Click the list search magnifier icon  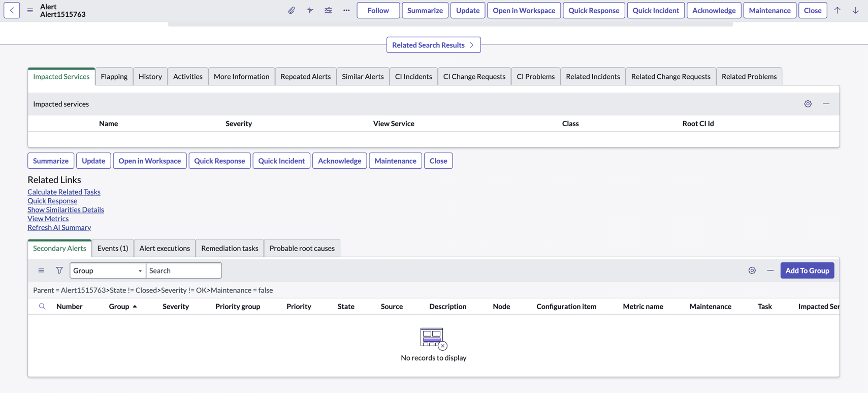(x=42, y=306)
